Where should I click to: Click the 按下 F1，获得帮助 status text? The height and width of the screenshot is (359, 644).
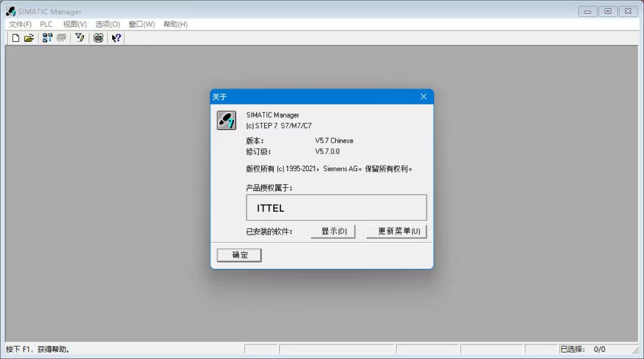pyautogui.click(x=38, y=349)
